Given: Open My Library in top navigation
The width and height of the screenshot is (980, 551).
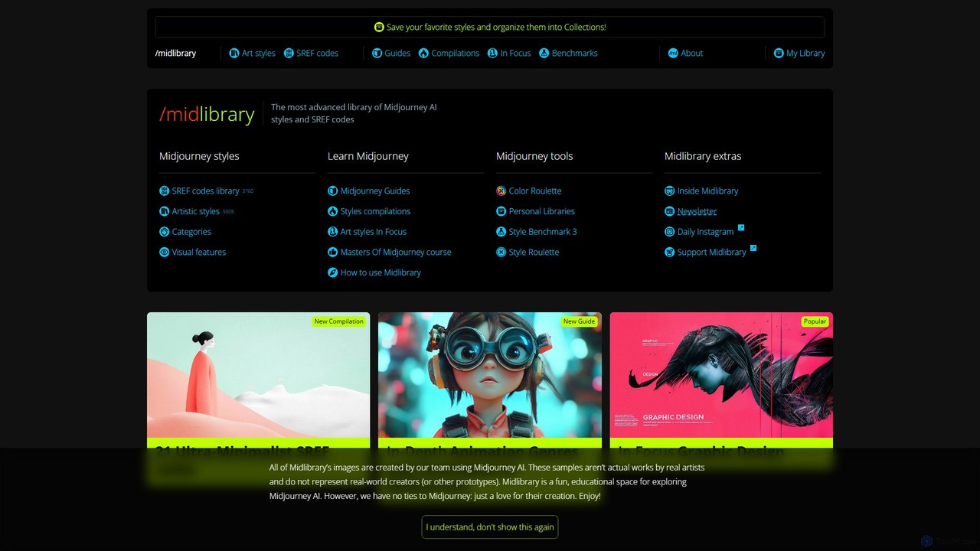Looking at the screenshot, I should coord(805,53).
